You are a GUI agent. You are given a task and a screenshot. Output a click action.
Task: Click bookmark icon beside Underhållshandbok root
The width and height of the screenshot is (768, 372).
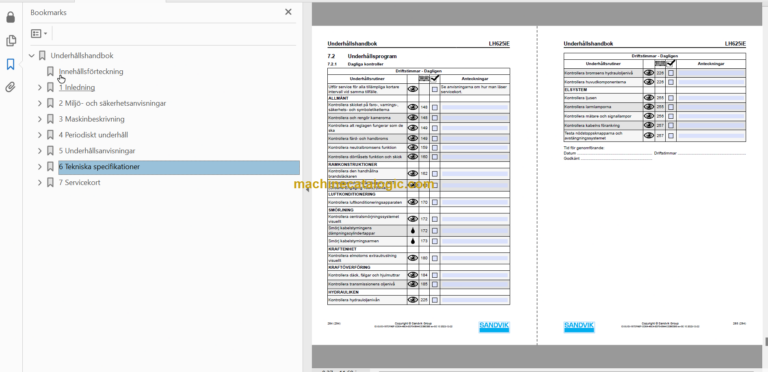pyautogui.click(x=42, y=56)
